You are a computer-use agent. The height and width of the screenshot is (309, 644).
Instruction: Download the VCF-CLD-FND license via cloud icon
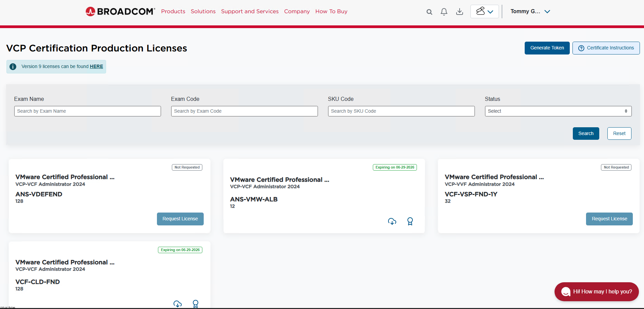coord(177,304)
